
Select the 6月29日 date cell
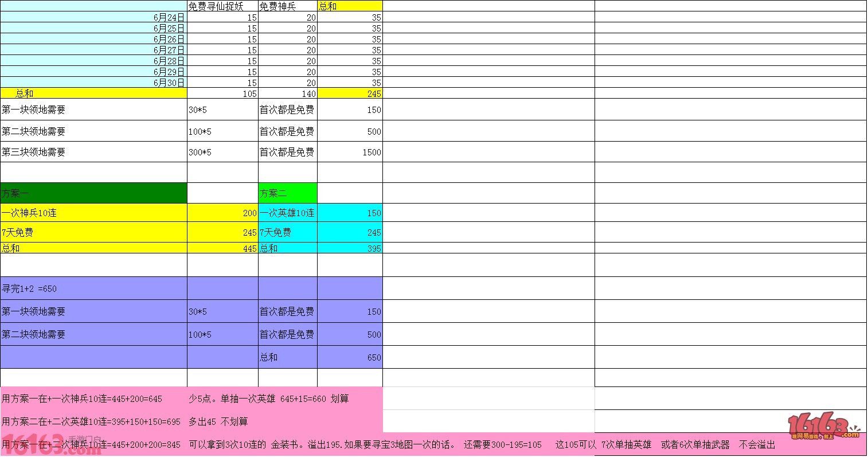tap(93, 72)
